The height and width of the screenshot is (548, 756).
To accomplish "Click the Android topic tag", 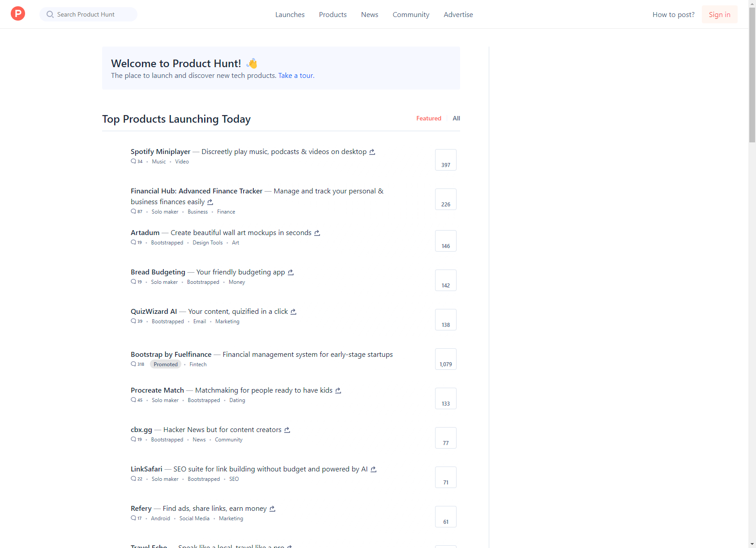I will coord(160,518).
